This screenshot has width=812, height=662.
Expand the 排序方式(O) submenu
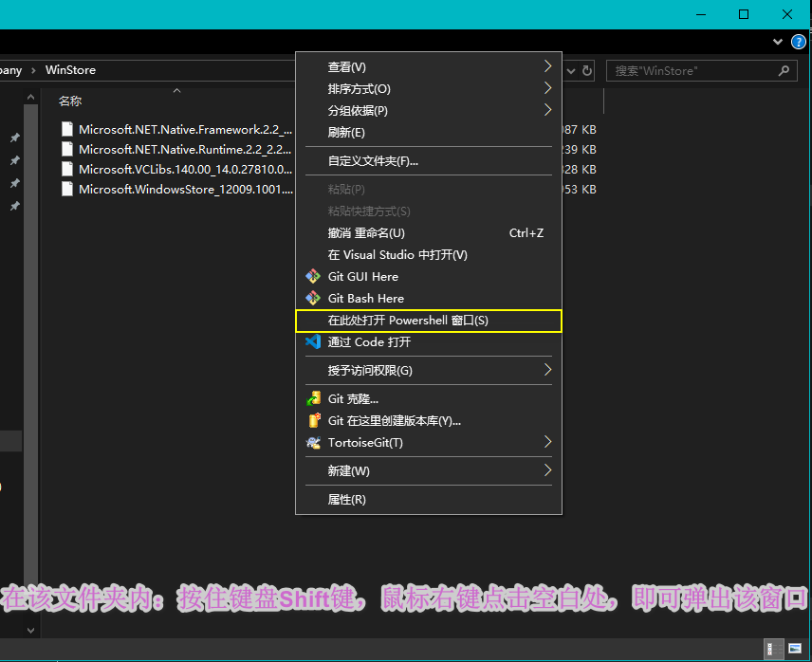pos(548,88)
